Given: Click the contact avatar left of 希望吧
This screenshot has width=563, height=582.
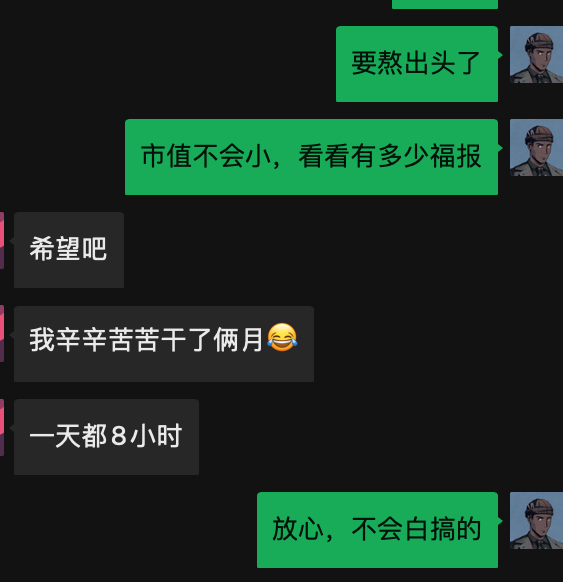Looking at the screenshot, I should (2, 241).
